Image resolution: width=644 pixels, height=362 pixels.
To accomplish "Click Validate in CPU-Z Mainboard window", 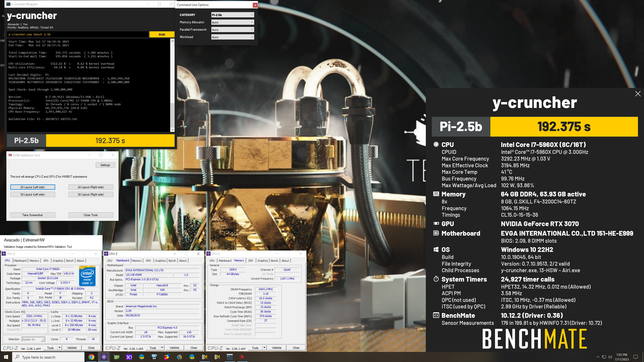I will pyautogui.click(x=174, y=348).
